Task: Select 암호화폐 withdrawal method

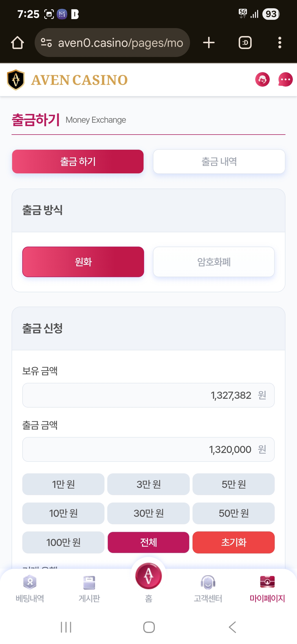Action: (x=214, y=262)
